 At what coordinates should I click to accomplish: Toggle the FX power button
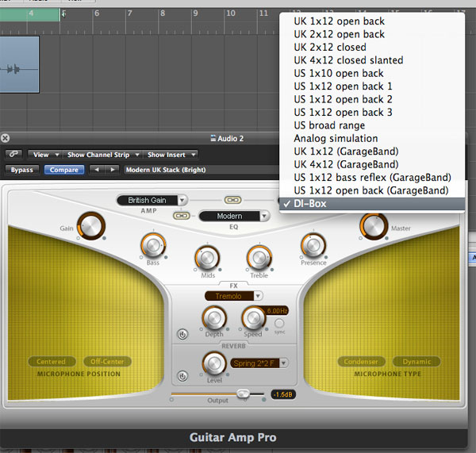coord(182,334)
